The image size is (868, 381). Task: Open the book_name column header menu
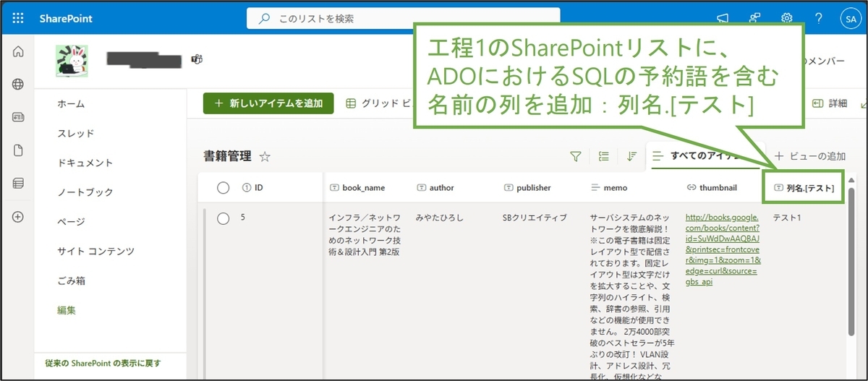click(357, 188)
